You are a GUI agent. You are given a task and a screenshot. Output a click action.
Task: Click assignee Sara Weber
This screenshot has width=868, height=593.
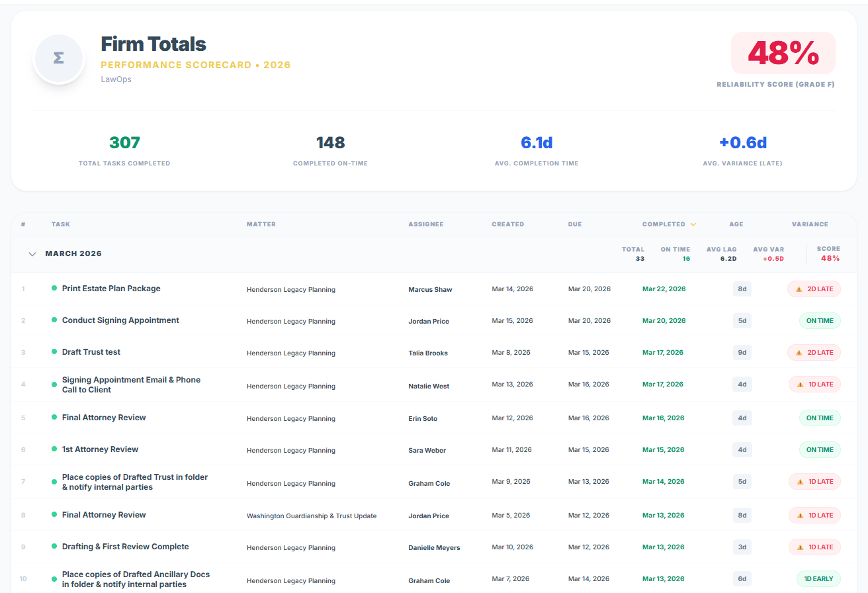[427, 451]
